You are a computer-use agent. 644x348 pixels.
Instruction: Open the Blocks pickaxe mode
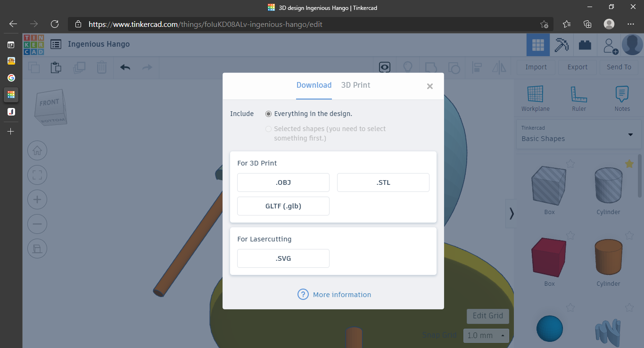[561, 45]
